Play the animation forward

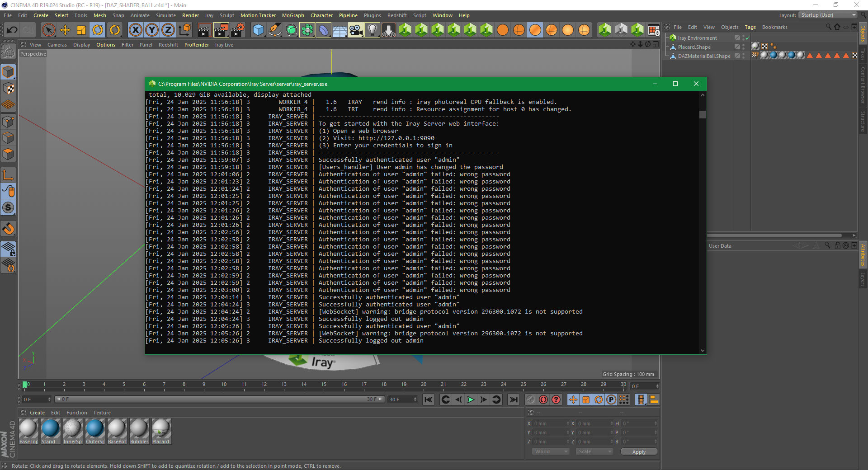pyautogui.click(x=471, y=399)
